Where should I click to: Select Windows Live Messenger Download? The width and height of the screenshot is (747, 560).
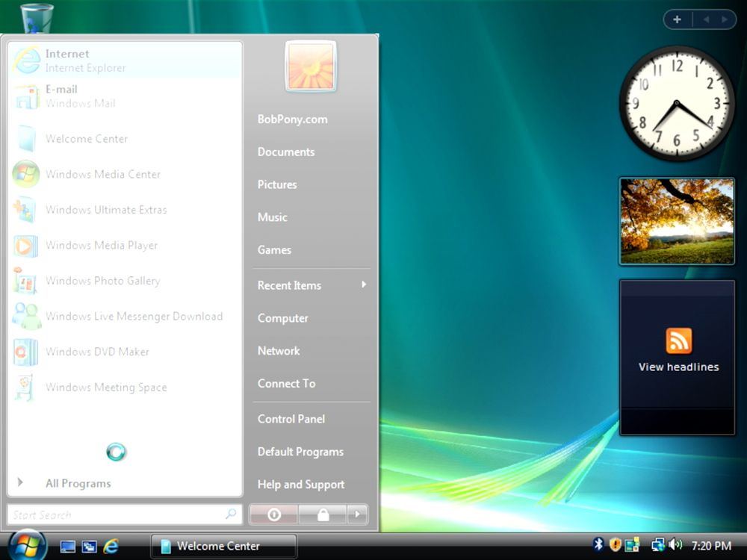tap(125, 316)
